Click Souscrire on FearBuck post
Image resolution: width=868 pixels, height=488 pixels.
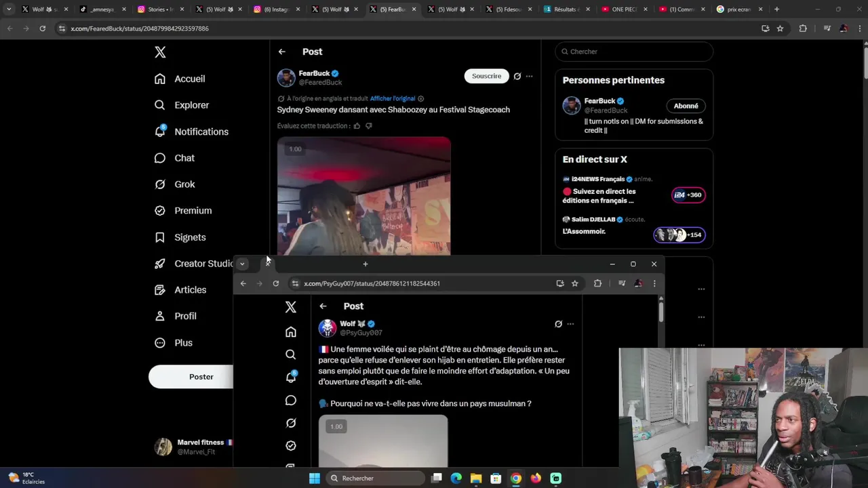pos(486,76)
